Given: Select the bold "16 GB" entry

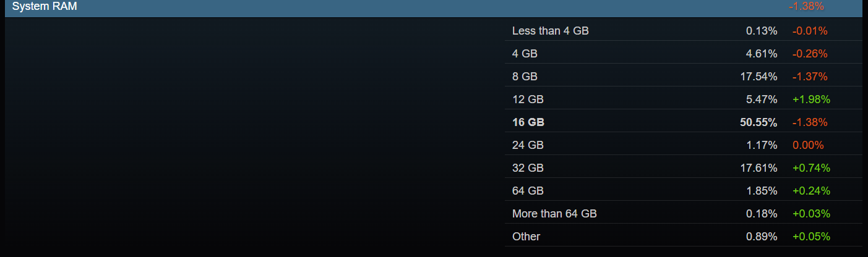Looking at the screenshot, I should (x=528, y=122).
